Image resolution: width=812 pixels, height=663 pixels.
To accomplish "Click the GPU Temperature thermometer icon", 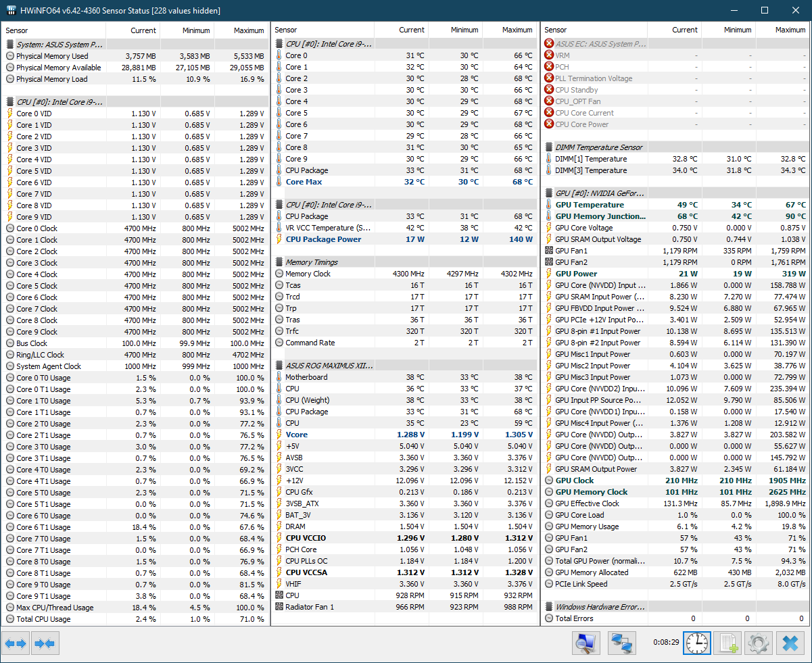I will [x=549, y=205].
